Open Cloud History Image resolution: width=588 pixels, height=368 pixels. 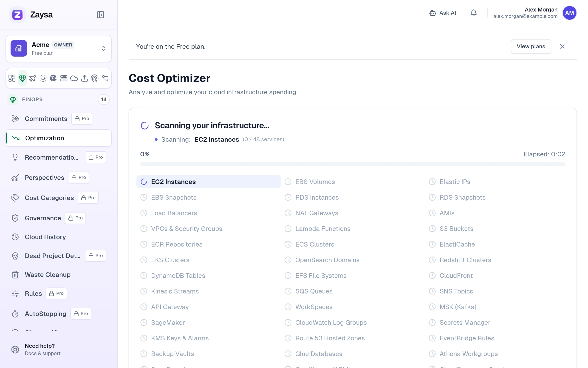tap(59, 237)
